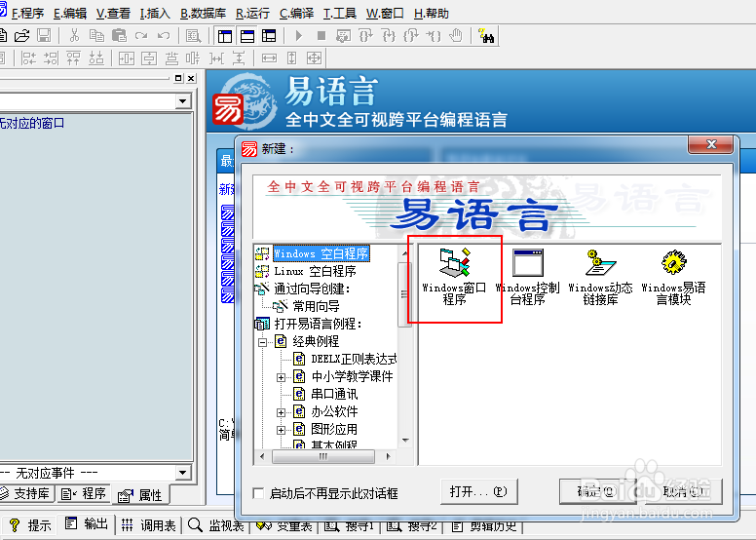Screen dimensions: 756x540
Task: Open the E.编辑 menu
Action: (70, 13)
